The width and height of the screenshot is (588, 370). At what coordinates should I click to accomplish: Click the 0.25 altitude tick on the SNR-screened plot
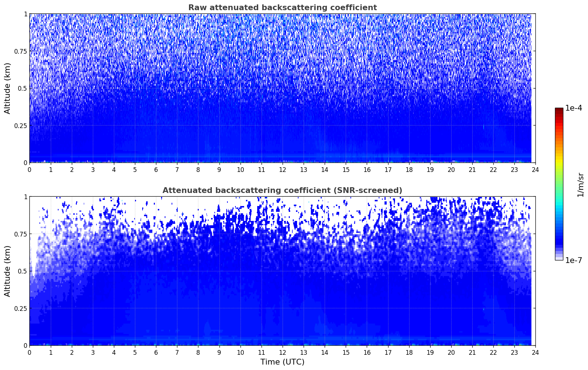[21, 309]
